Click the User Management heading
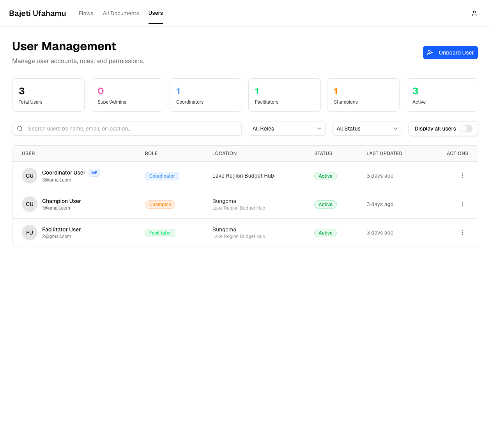 (x=64, y=46)
